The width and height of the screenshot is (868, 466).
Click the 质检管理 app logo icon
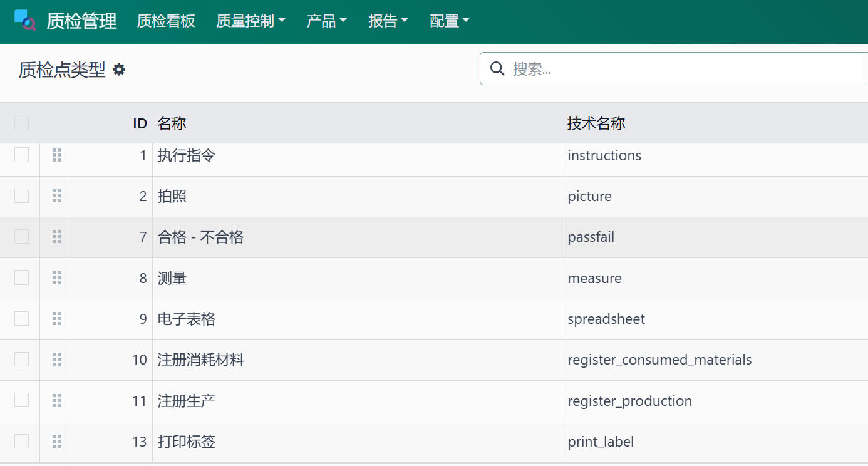(x=25, y=21)
